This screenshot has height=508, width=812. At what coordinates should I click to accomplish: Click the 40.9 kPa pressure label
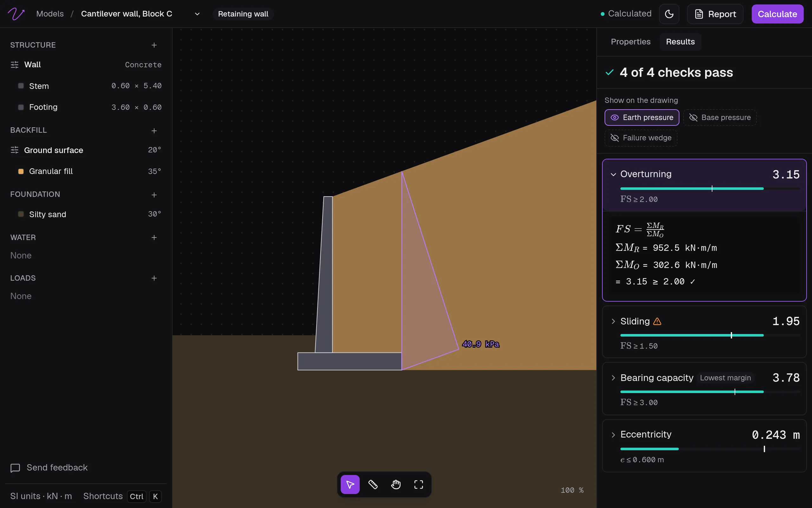click(x=481, y=344)
